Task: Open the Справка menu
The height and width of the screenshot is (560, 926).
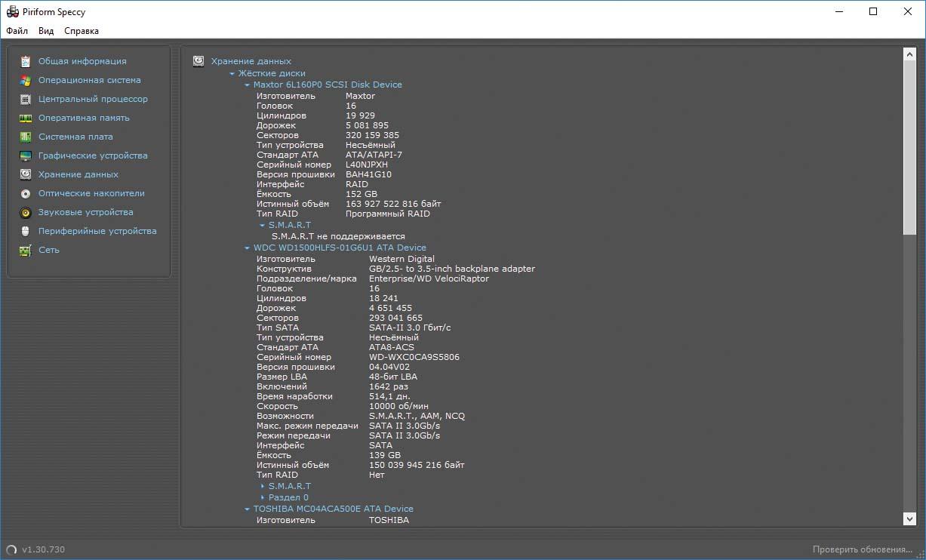Action: [x=82, y=31]
